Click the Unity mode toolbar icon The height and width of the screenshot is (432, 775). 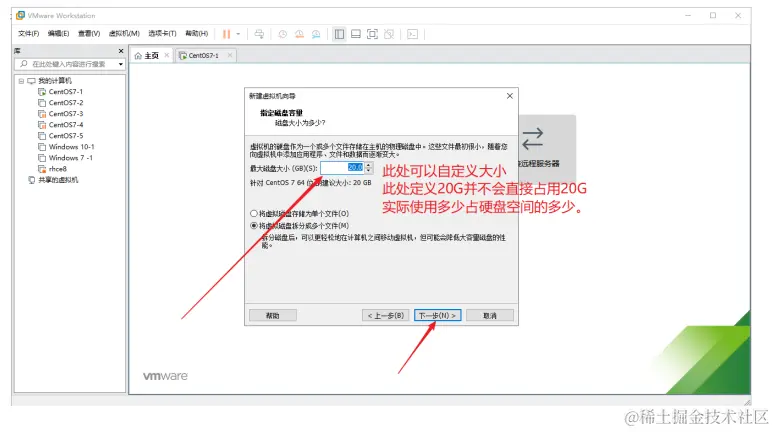pyautogui.click(x=389, y=34)
